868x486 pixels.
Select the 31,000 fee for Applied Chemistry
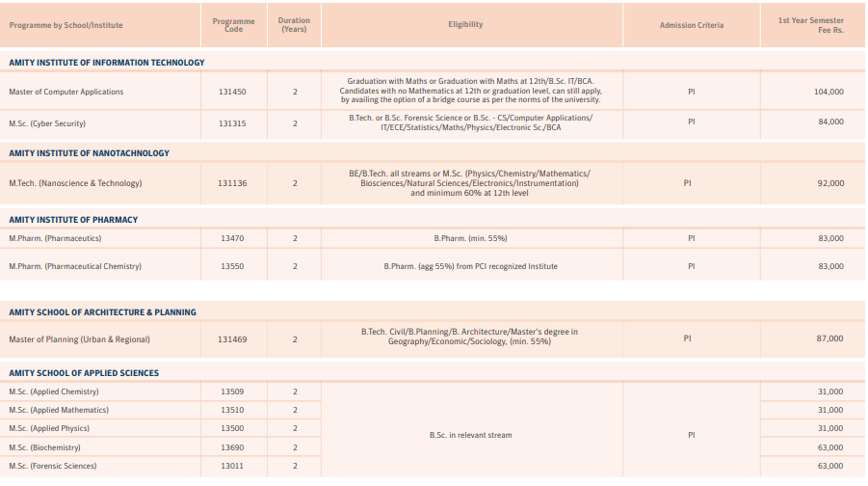831,391
